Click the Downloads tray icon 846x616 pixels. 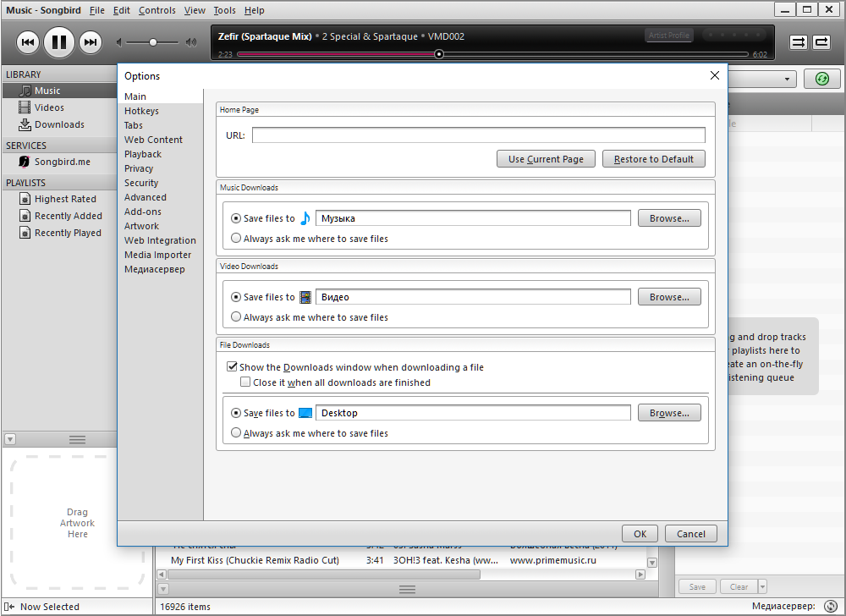[25, 124]
